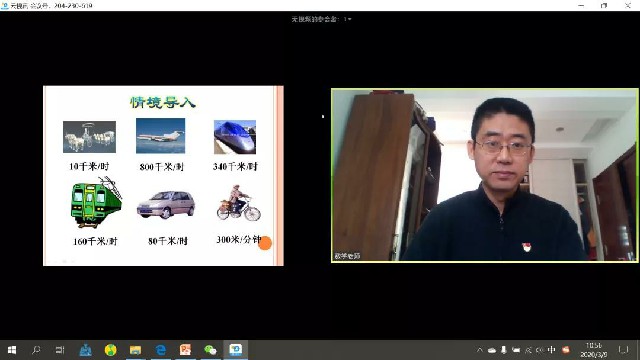Open Task View on the taskbar
640x360 pixels.
(60, 350)
